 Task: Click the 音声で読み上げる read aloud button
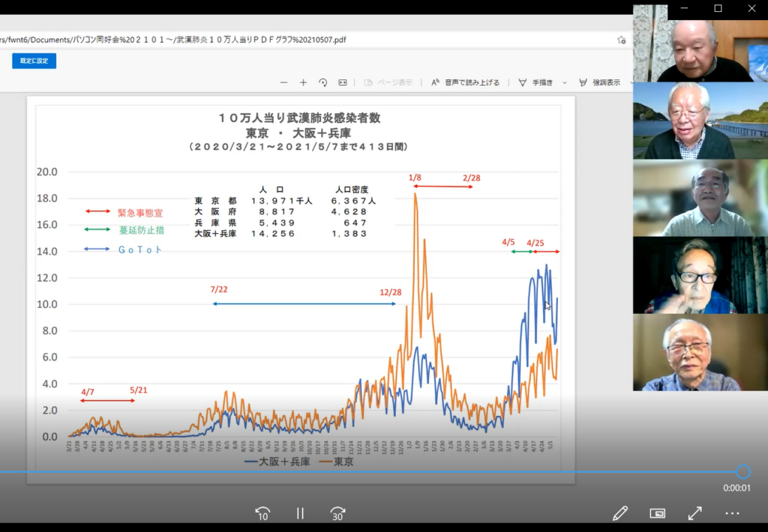click(465, 82)
